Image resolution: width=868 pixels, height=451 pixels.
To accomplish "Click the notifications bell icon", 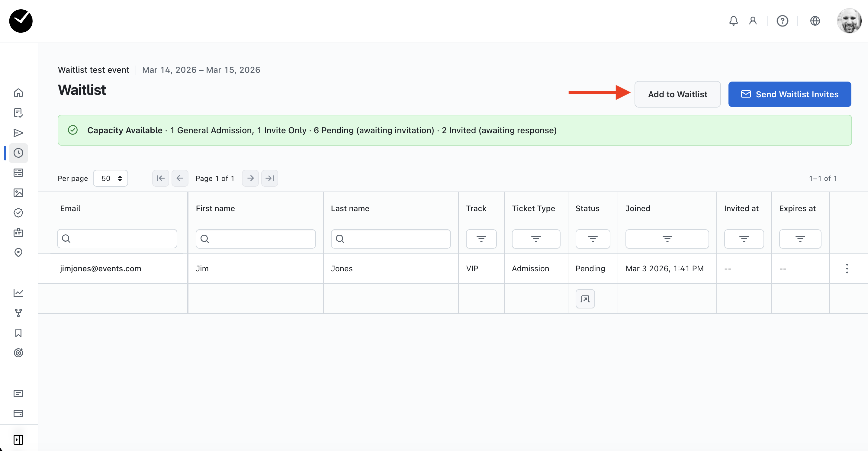I will pos(733,21).
